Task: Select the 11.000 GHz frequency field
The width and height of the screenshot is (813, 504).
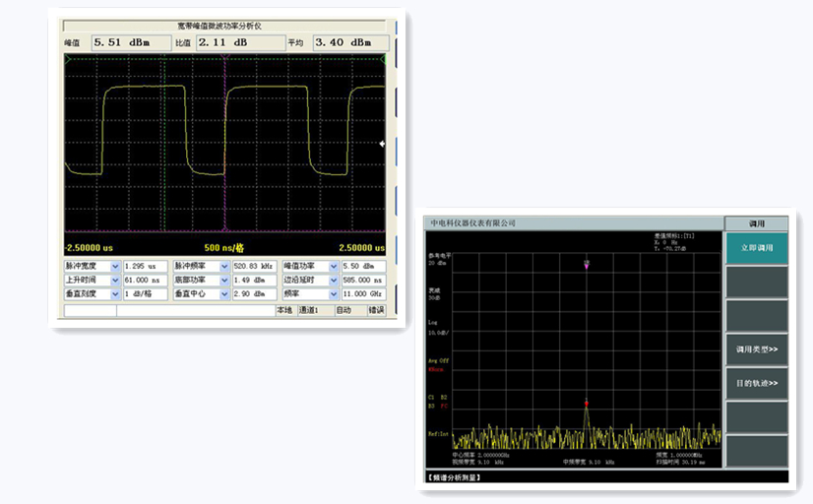Action: coord(364,293)
